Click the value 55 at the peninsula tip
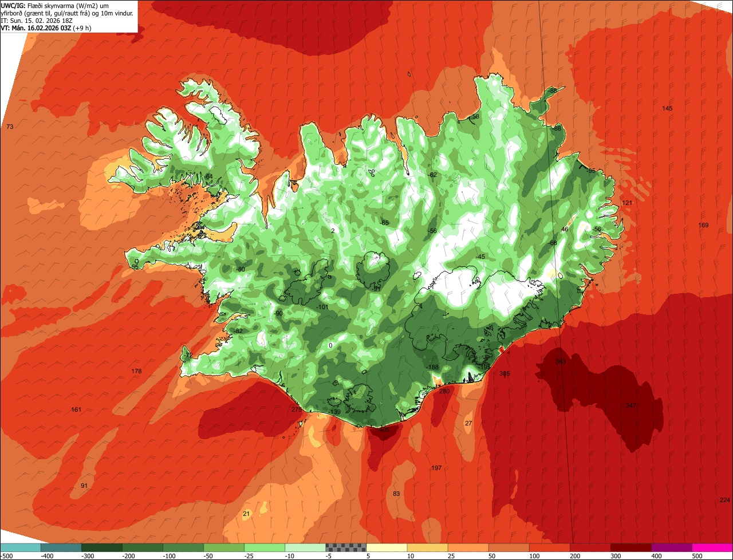This screenshot has width=733, height=560. tap(135, 267)
